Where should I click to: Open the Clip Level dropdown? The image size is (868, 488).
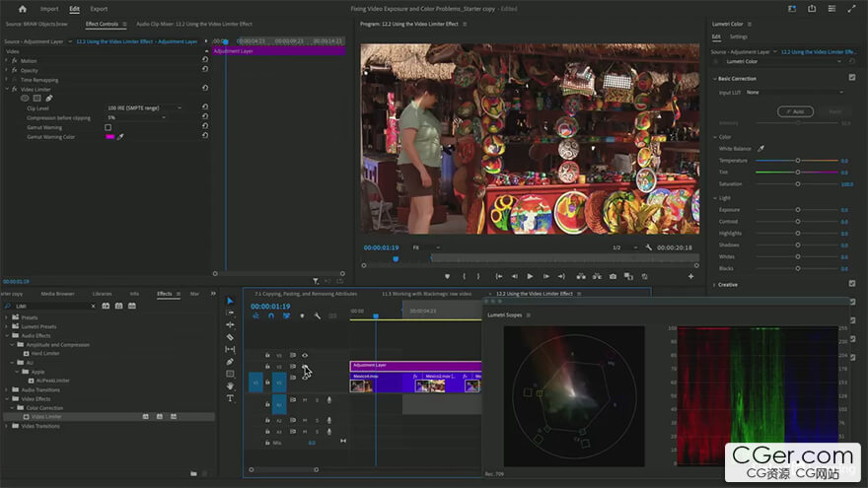(x=144, y=107)
